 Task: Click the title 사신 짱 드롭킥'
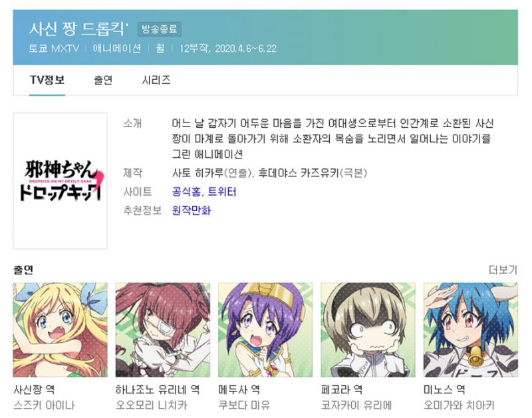tap(78, 29)
